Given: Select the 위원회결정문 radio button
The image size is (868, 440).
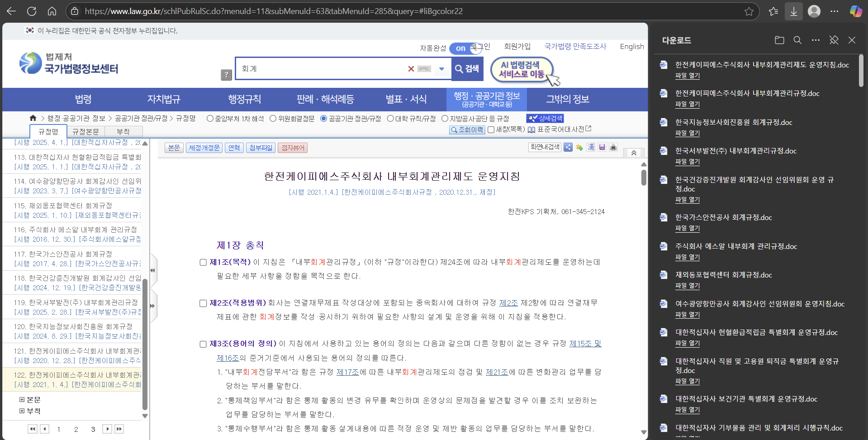Looking at the screenshot, I should (273, 119).
